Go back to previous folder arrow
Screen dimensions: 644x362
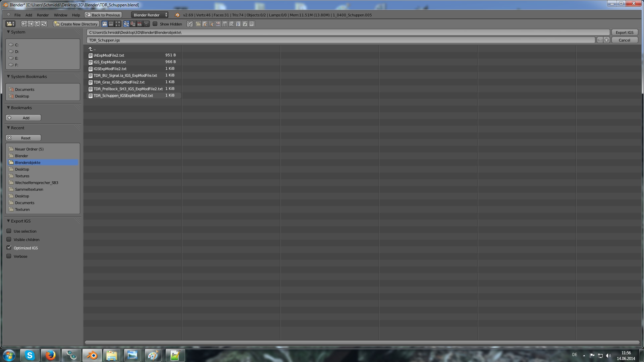pos(24,24)
